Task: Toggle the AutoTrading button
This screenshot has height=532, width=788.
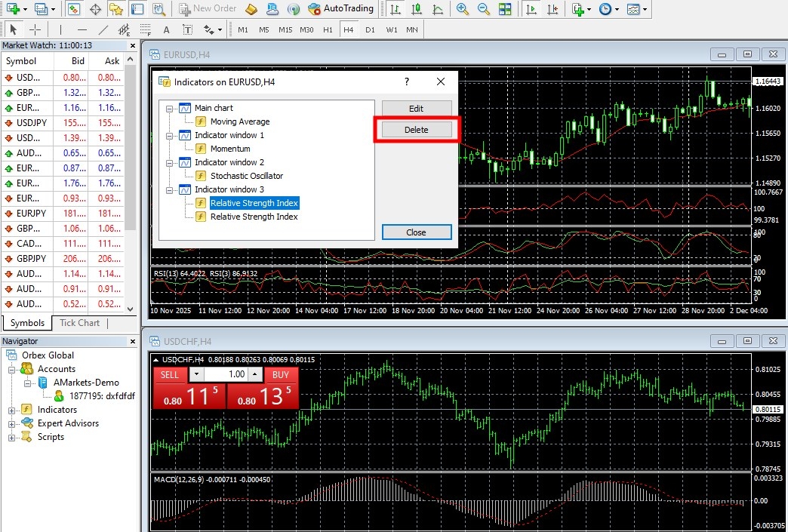Action: click(340, 9)
